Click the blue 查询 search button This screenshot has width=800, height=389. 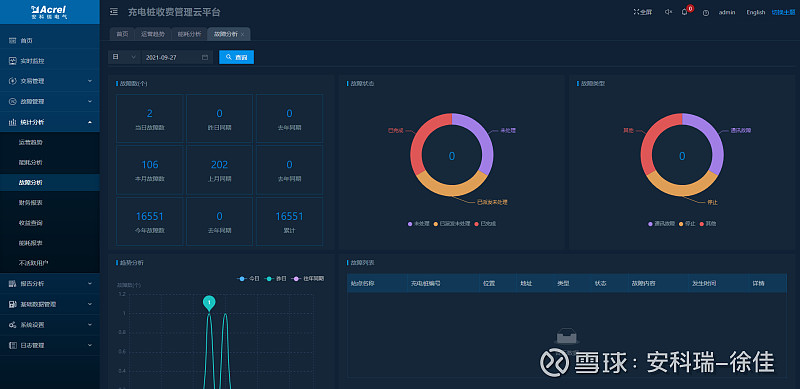pos(236,57)
